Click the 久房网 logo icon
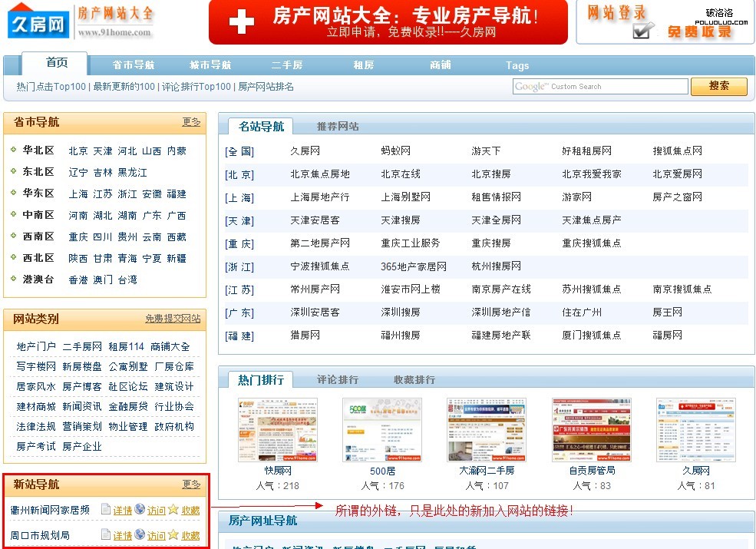 pyautogui.click(x=38, y=21)
